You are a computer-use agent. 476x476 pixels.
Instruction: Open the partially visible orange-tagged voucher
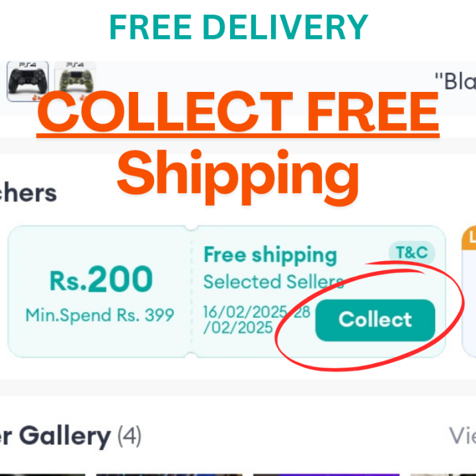pyautogui.click(x=469, y=291)
